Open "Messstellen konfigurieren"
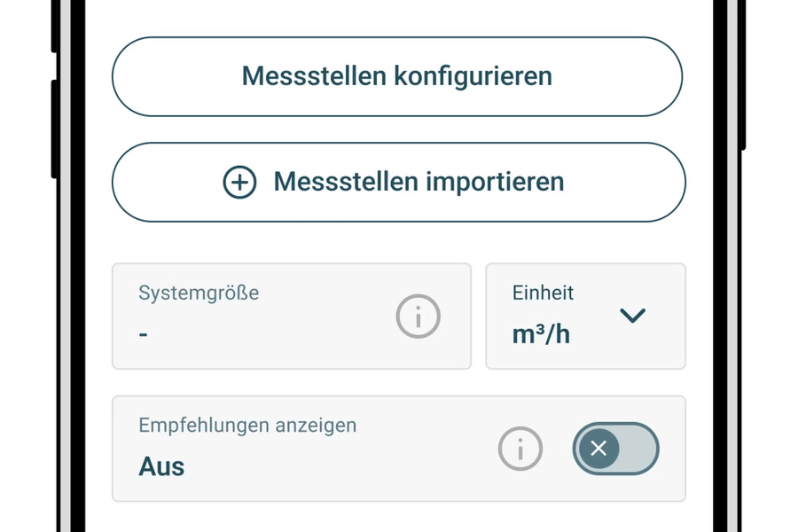This screenshot has width=798, height=532. click(x=397, y=76)
